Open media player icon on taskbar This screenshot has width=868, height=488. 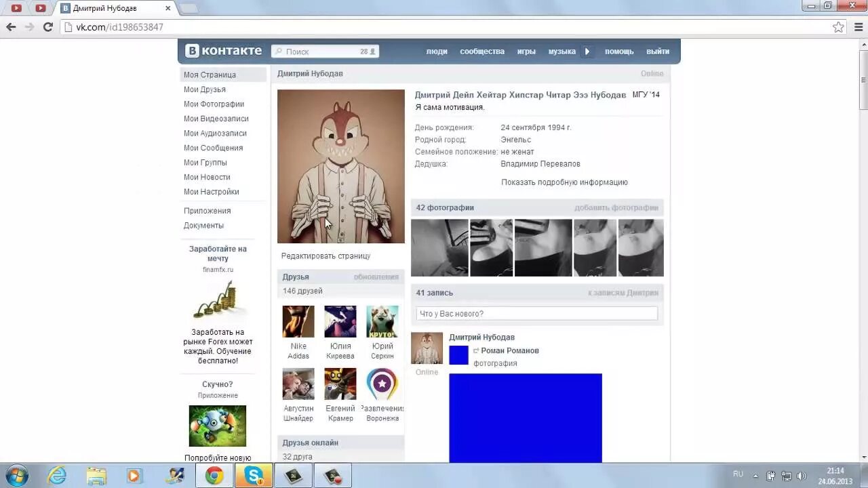click(x=134, y=476)
